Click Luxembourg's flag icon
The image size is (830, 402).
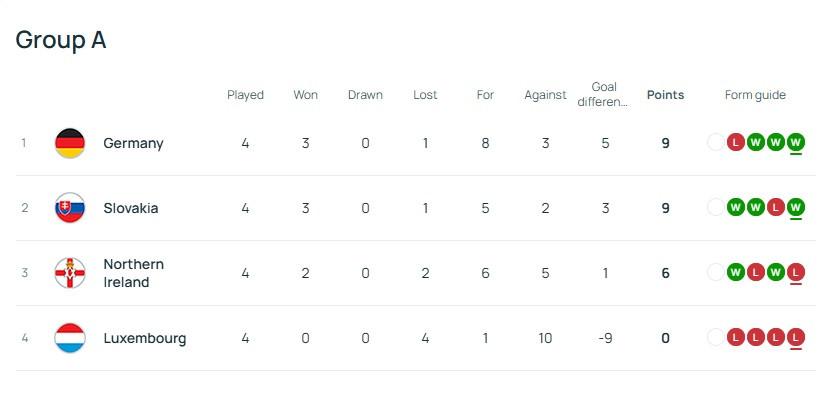click(x=70, y=338)
